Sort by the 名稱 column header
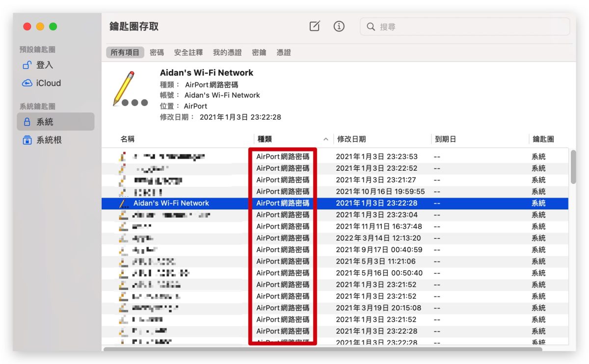This screenshot has height=364, width=589. [x=127, y=139]
